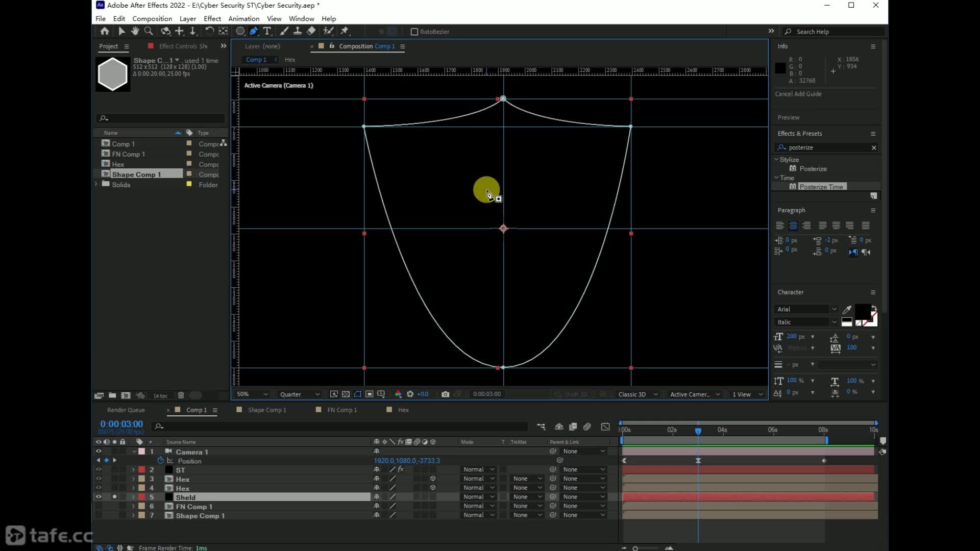Open the Classic 3D renderer dropdown
The height and width of the screenshot is (551, 980).
pyautogui.click(x=638, y=394)
